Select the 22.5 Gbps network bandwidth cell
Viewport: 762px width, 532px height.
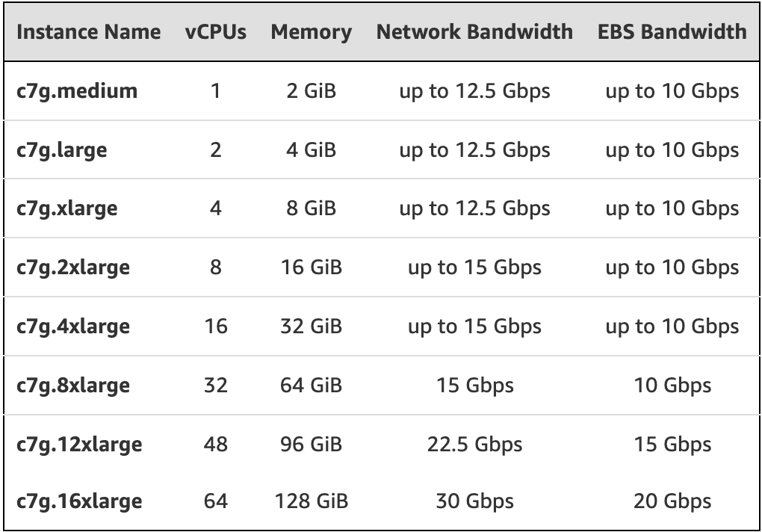(474, 445)
